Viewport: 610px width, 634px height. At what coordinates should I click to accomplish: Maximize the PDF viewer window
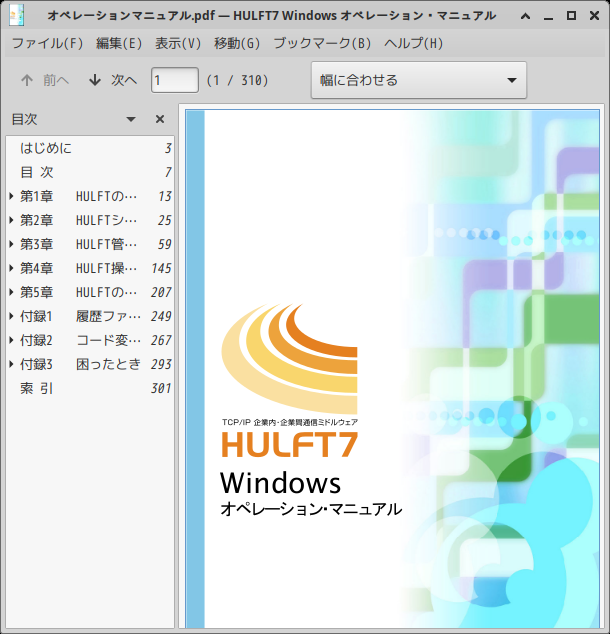pyautogui.click(x=571, y=16)
